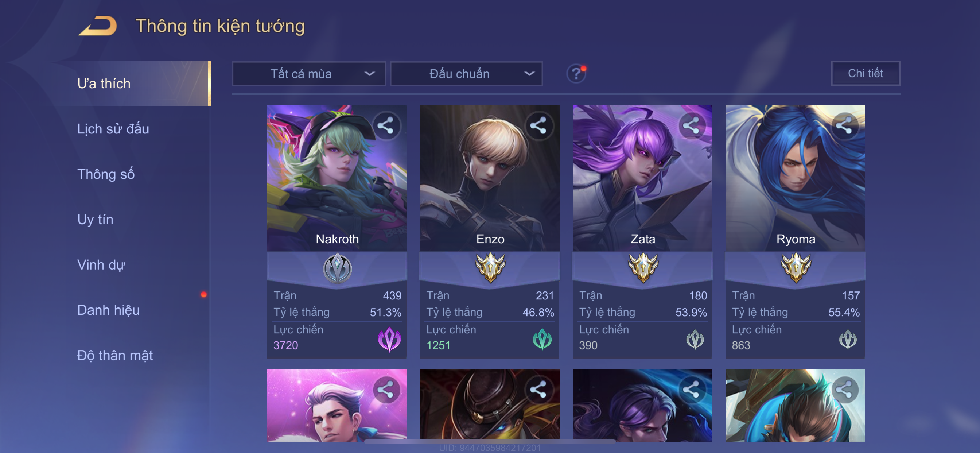Image resolution: width=980 pixels, height=453 pixels.
Task: Expand the Tất cả mùa season dropdown
Action: pos(309,73)
